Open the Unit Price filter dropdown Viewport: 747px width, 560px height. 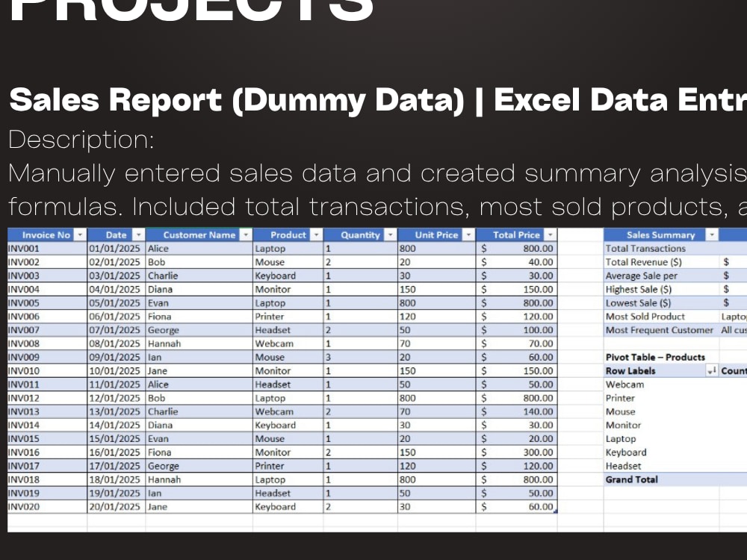pos(468,234)
